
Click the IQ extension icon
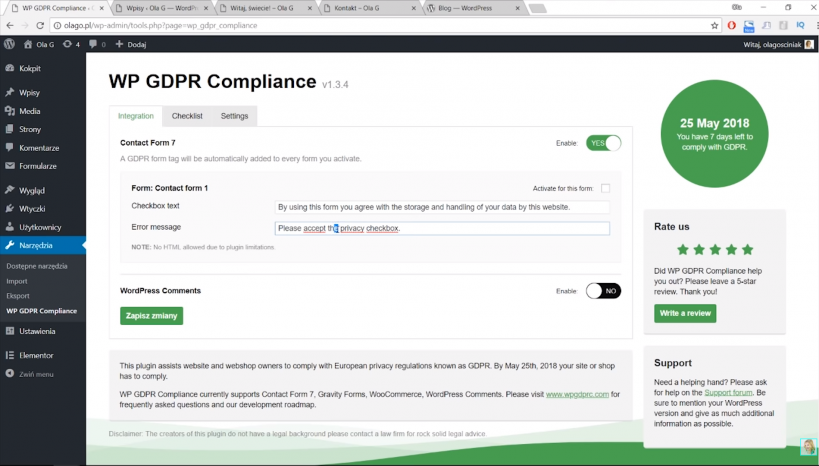tap(800, 25)
